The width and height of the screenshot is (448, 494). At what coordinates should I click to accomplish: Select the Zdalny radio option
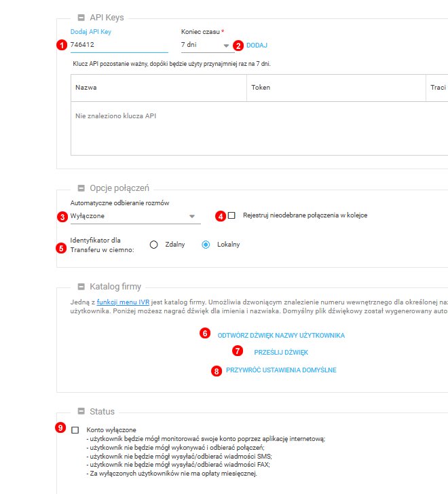(x=154, y=245)
